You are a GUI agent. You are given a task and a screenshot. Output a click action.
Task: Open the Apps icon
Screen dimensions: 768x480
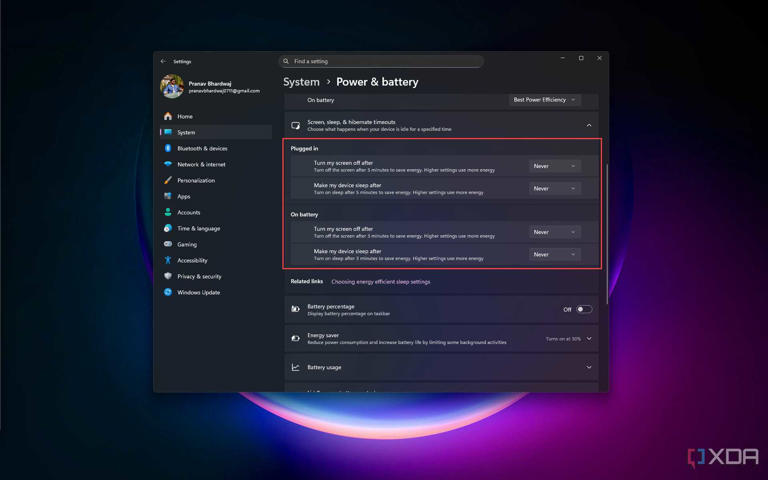tap(168, 196)
